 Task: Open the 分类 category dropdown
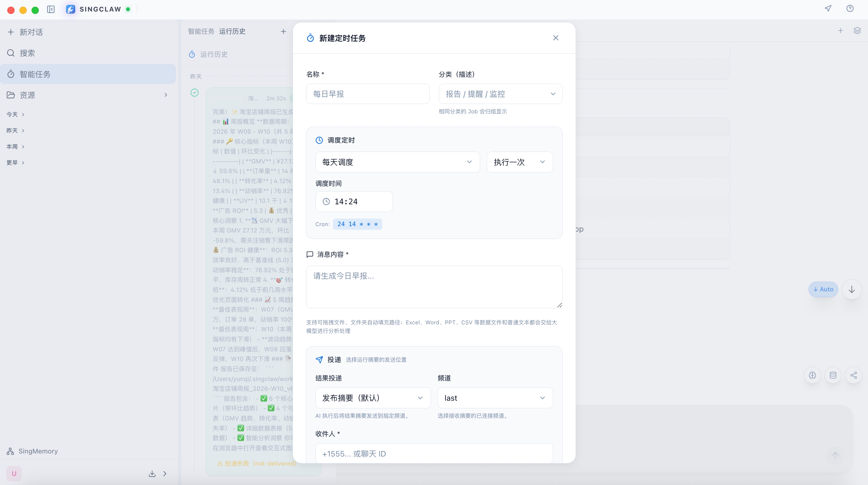(500, 94)
